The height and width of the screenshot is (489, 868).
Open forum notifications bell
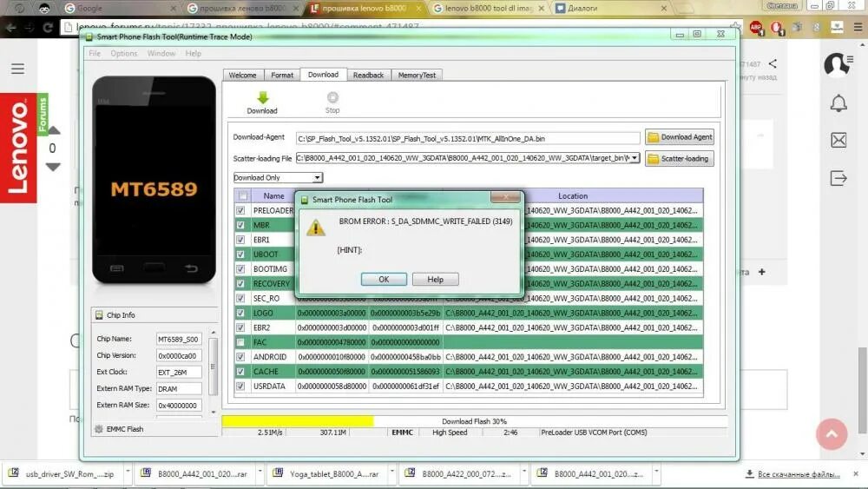click(838, 103)
